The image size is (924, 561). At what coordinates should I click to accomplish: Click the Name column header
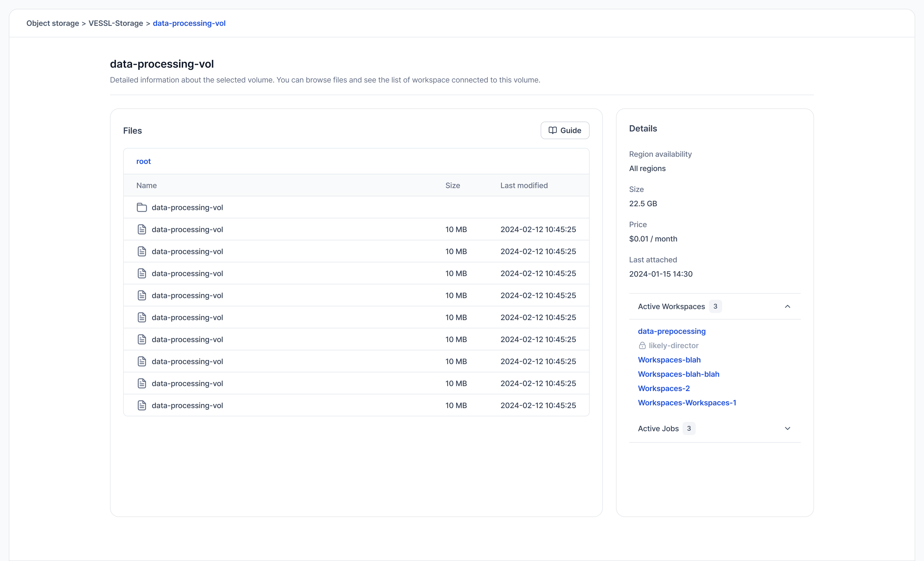coord(146,185)
